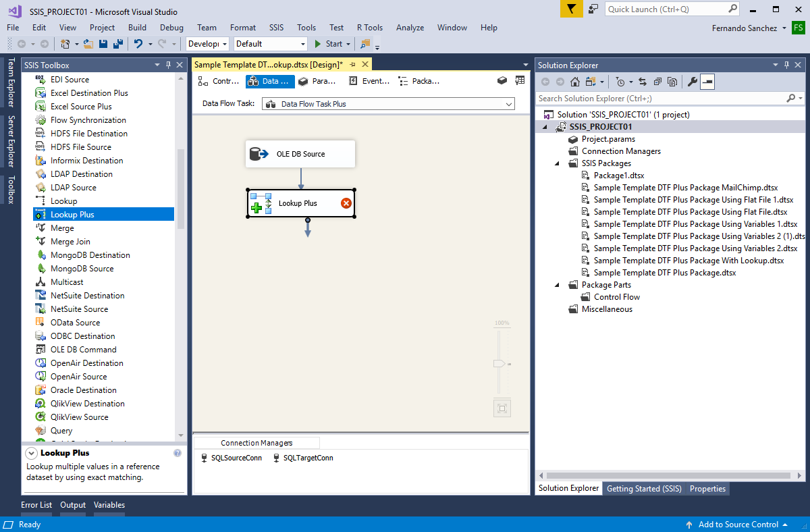Screen dimensions: 810x532
Task: Collapse the Package Parts folder
Action: pyautogui.click(x=557, y=285)
